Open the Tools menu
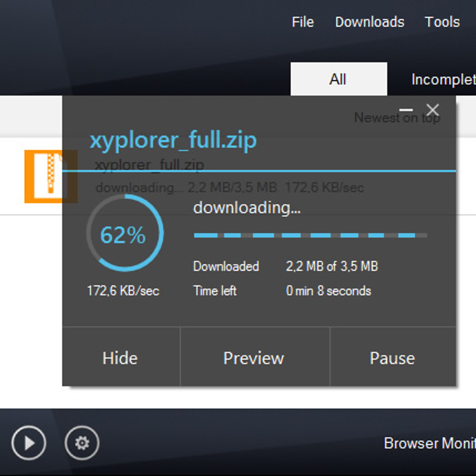This screenshot has height=476, width=476. click(442, 22)
